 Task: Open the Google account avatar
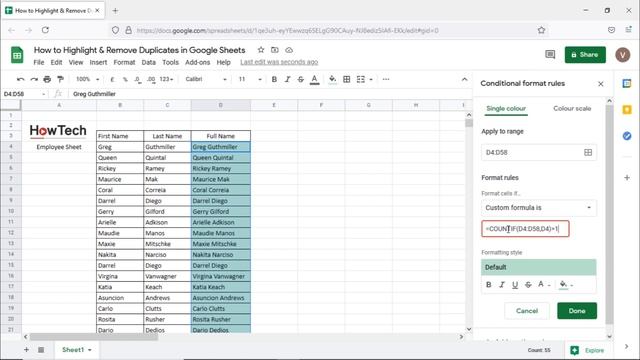pyautogui.click(x=623, y=55)
